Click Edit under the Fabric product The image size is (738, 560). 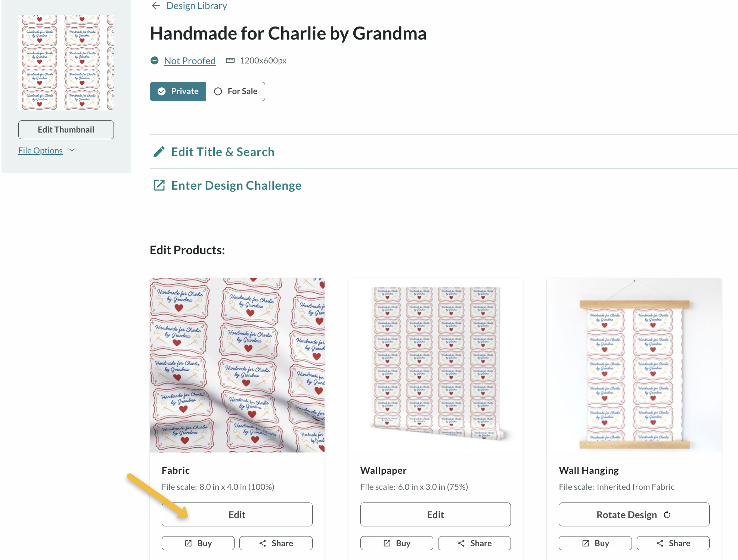(x=237, y=514)
